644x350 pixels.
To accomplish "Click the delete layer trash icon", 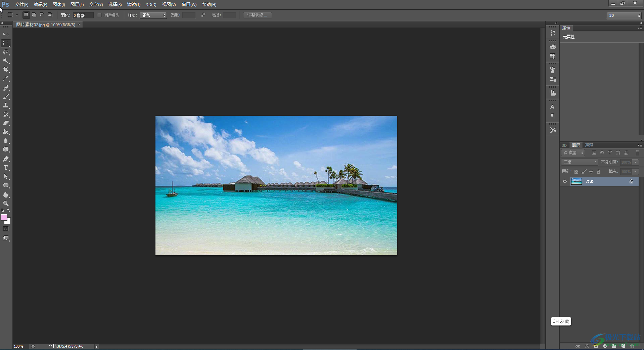I will [x=632, y=346].
